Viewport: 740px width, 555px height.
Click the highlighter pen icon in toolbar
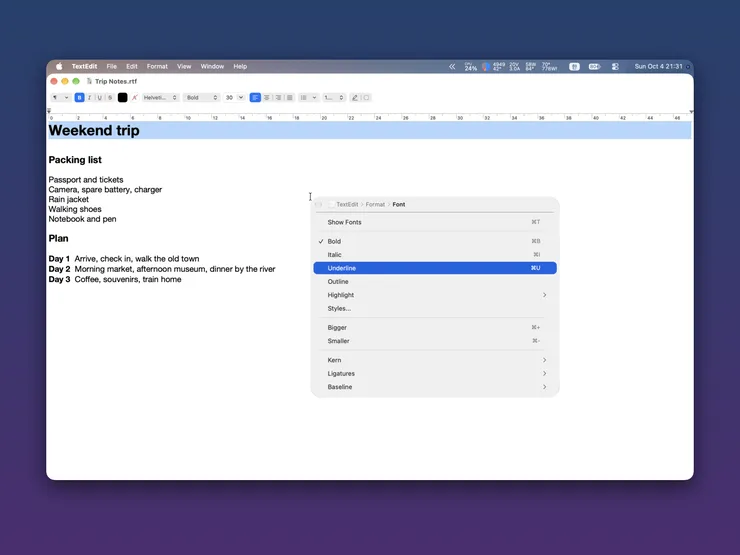click(355, 98)
